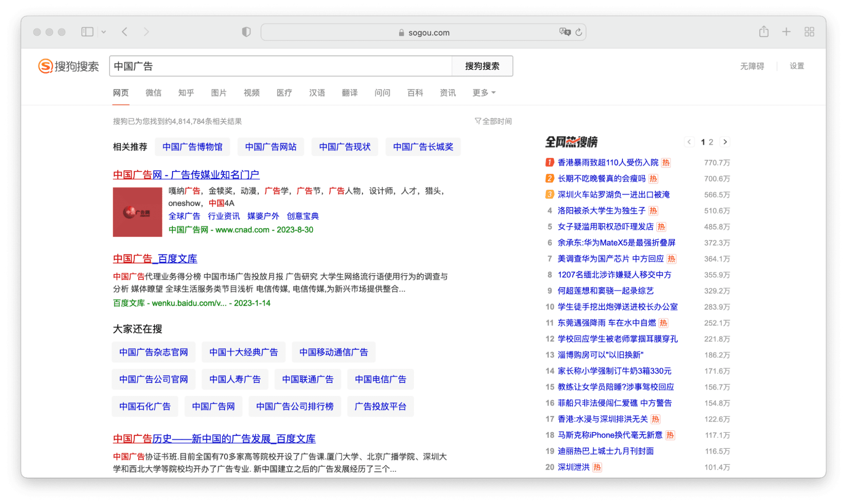Click 中国广告公司官网 related search
The height and width of the screenshot is (504, 847).
click(153, 379)
